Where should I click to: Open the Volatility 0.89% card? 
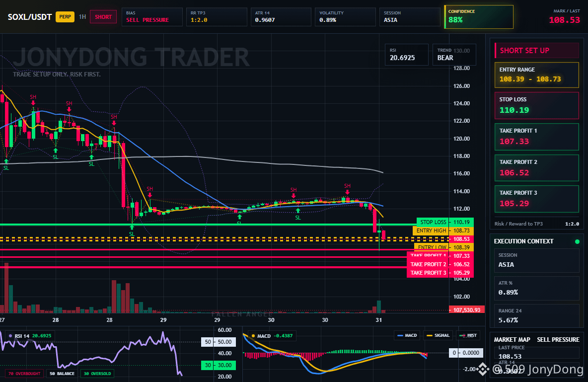click(345, 17)
